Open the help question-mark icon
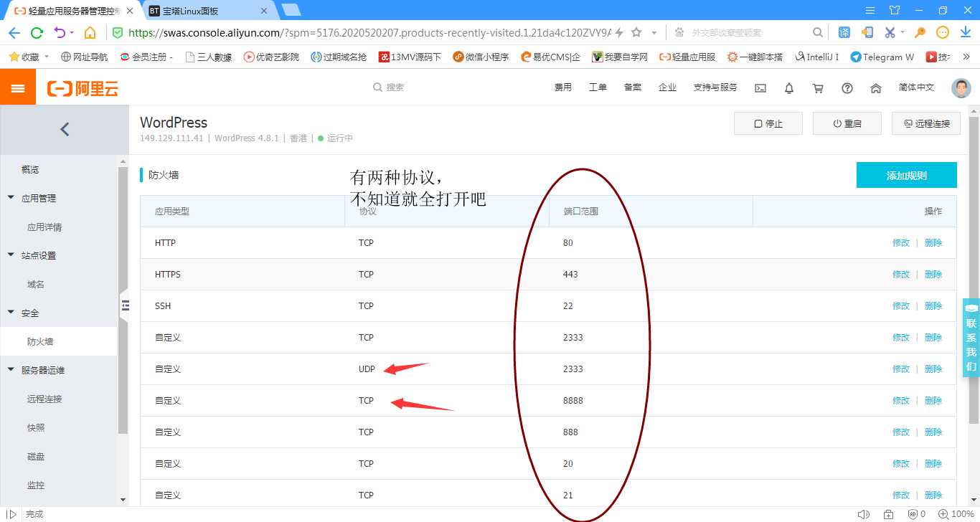980x522 pixels. point(847,87)
